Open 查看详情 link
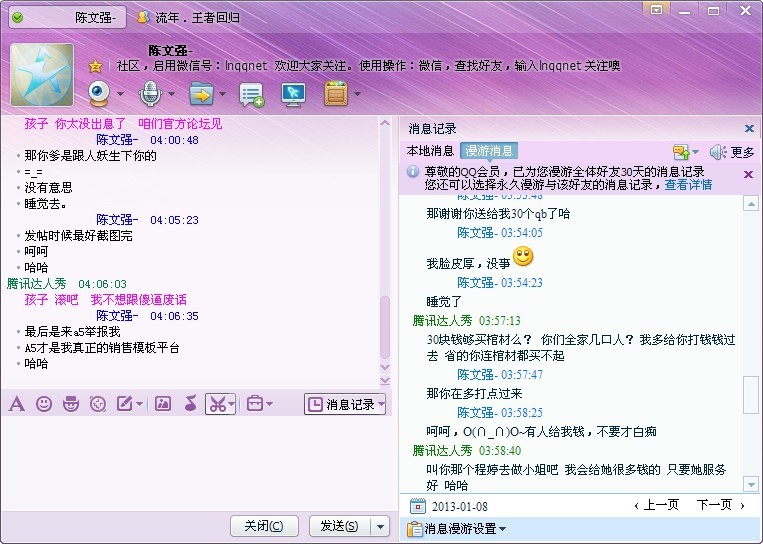The width and height of the screenshot is (763, 544). tap(689, 185)
